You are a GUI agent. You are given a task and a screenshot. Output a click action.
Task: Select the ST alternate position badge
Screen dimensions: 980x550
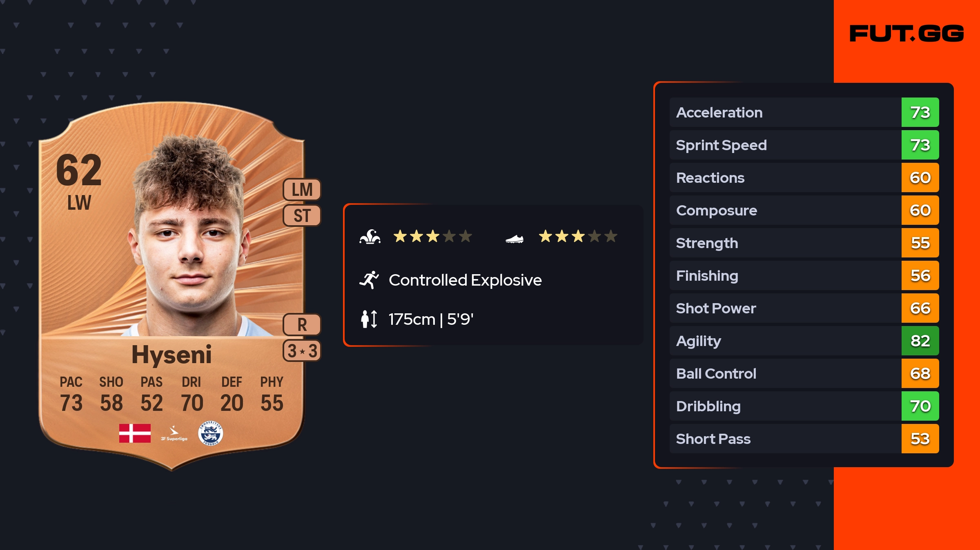[302, 215]
